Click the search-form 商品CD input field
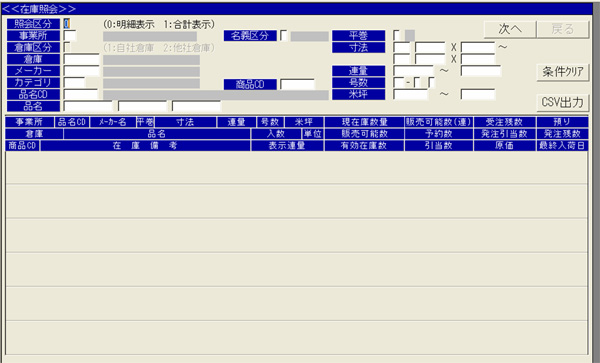 click(x=297, y=84)
